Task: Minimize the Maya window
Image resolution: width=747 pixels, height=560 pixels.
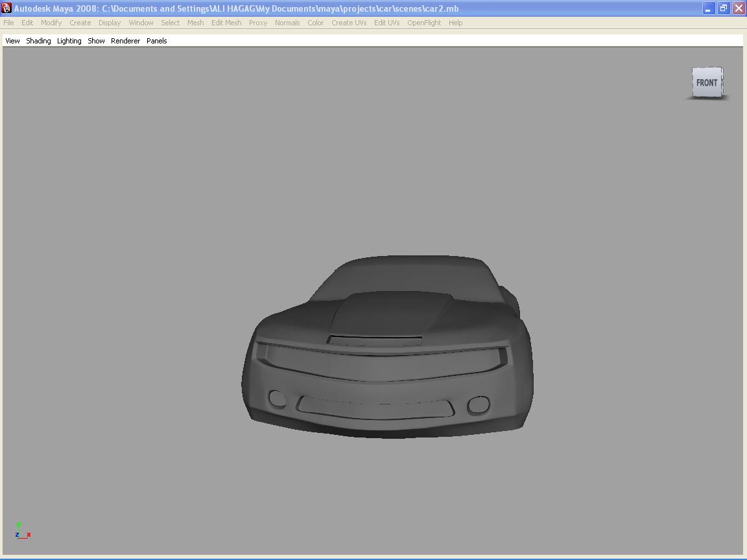Action: tap(708, 8)
